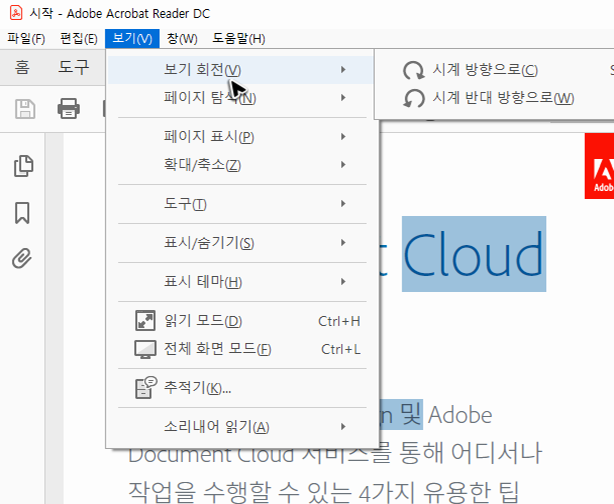The height and width of the screenshot is (504, 614).
Task: Expand submenu arrow beside 페이지 표시
Action: (343, 137)
